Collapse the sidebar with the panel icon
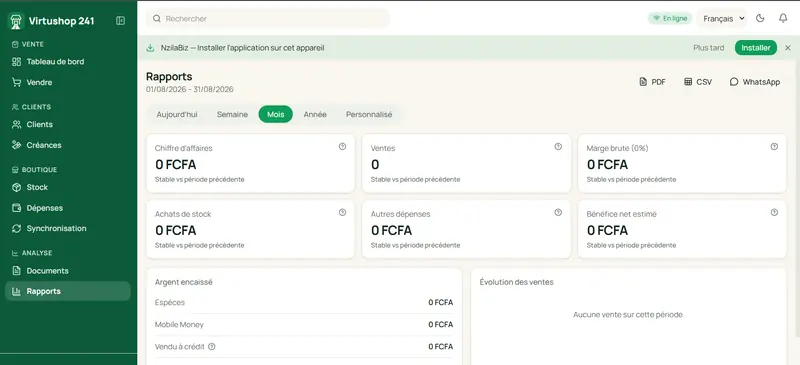Image resolution: width=800 pixels, height=365 pixels. 120,21
